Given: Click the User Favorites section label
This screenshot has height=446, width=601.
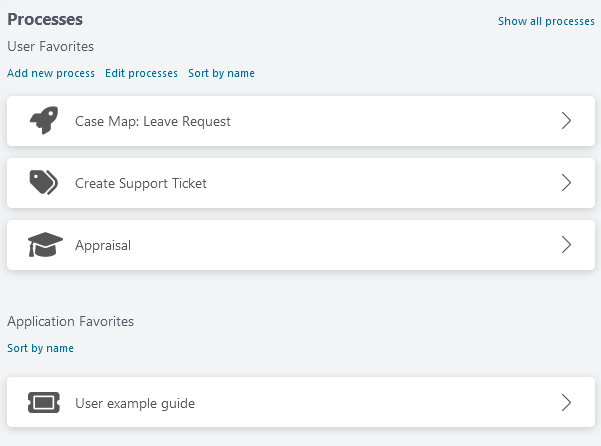Looking at the screenshot, I should pos(51,46).
